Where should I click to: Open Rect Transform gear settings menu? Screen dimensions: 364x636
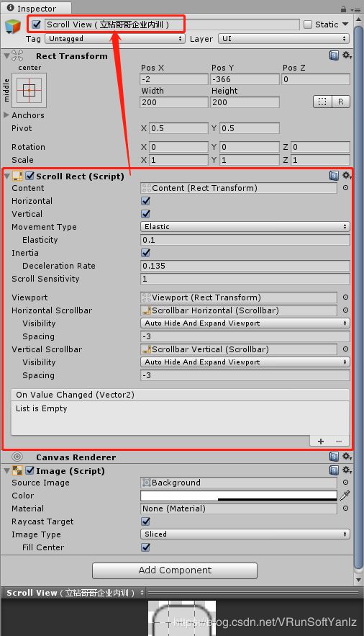pos(347,55)
